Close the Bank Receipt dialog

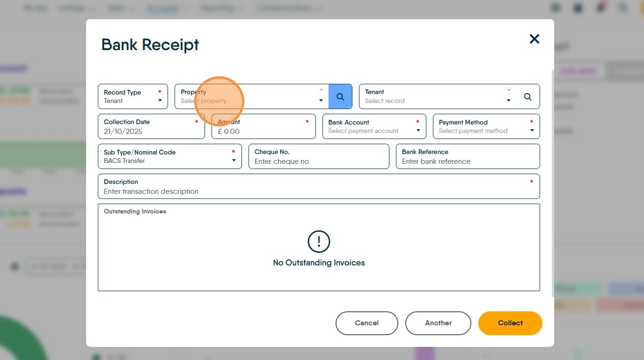pyautogui.click(x=534, y=39)
